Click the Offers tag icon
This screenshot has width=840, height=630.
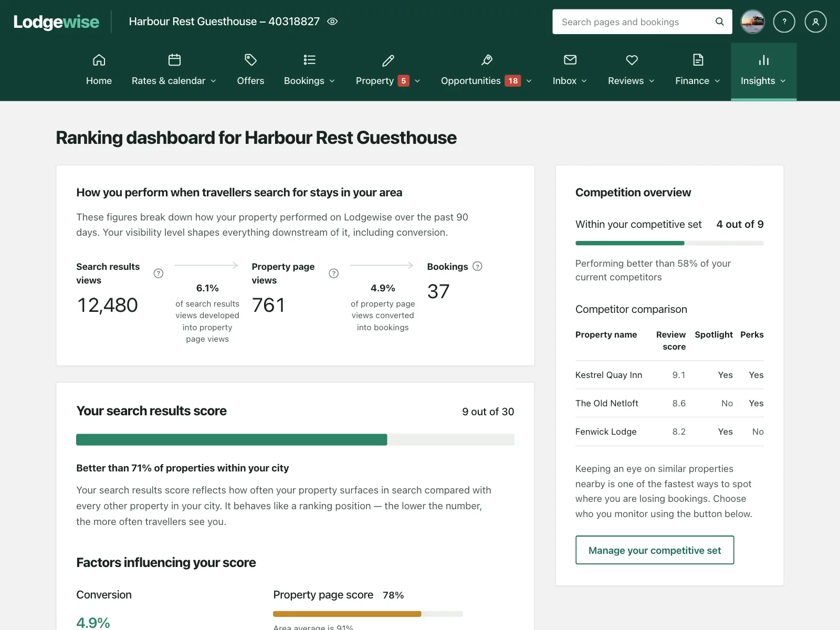pos(250,60)
